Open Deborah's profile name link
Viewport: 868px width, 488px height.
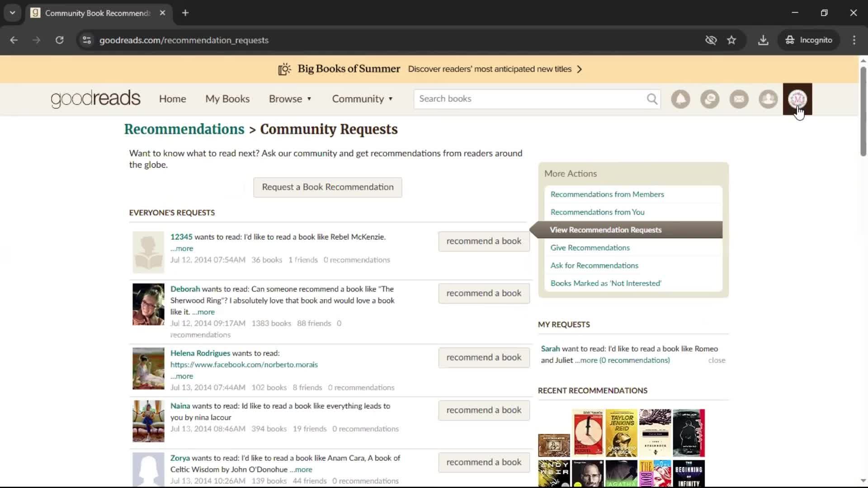click(185, 289)
